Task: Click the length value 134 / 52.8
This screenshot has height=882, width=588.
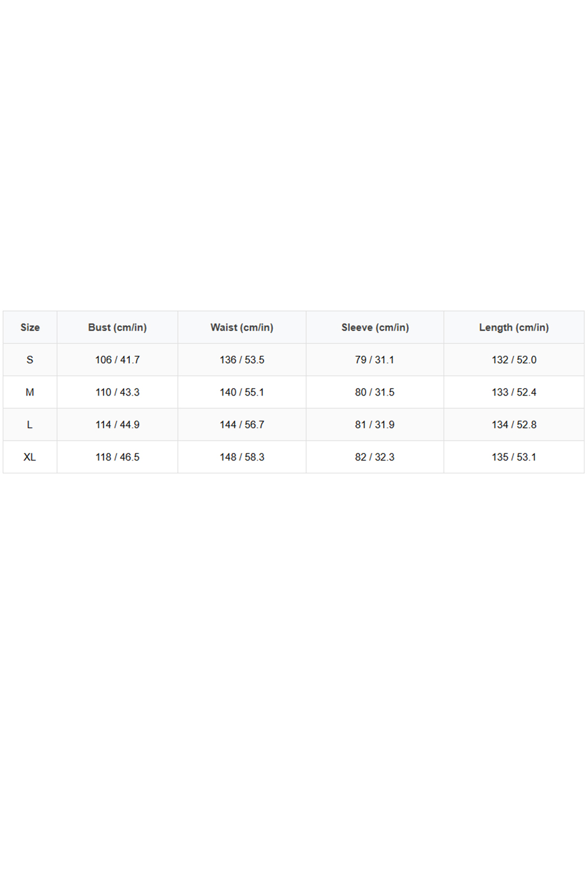Action: click(513, 425)
